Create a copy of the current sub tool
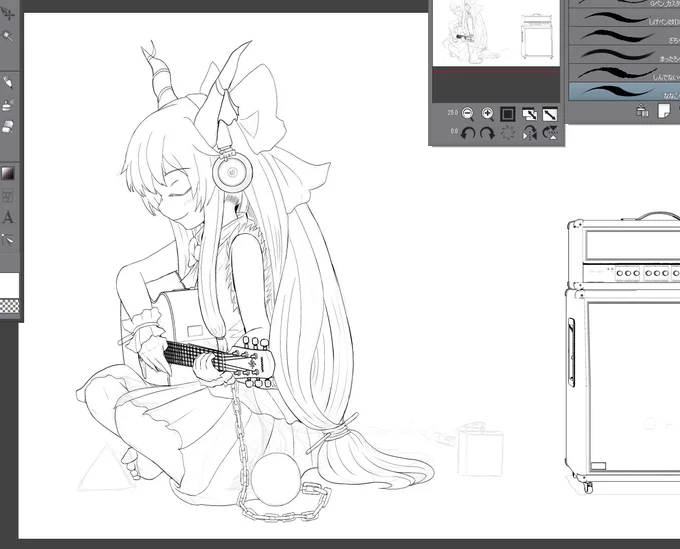This screenshot has width=680, height=549. 664,111
